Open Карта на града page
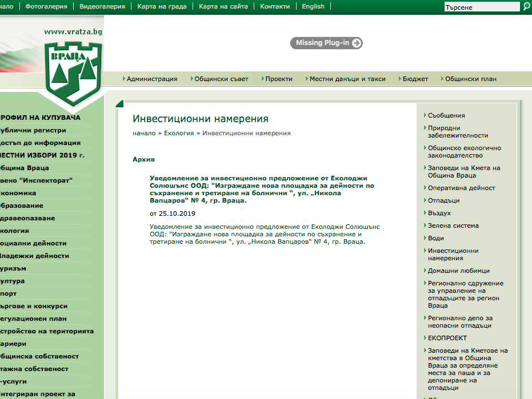 [x=162, y=6]
